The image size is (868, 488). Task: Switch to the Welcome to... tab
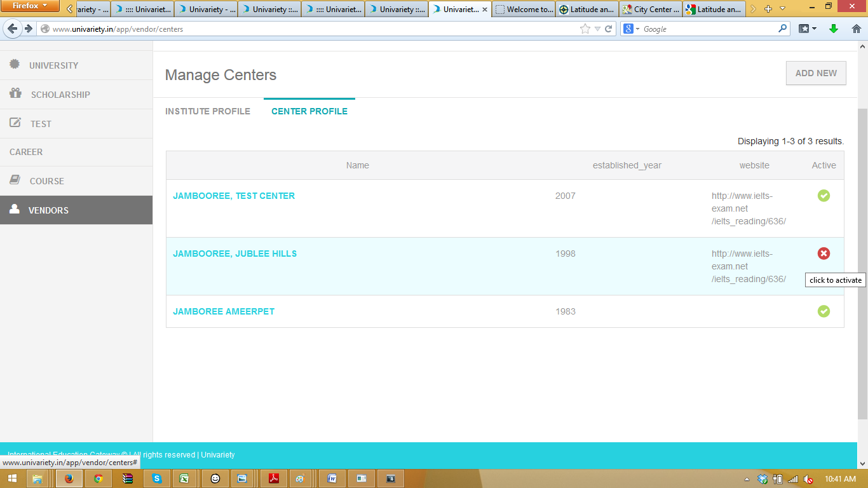pyautogui.click(x=524, y=10)
